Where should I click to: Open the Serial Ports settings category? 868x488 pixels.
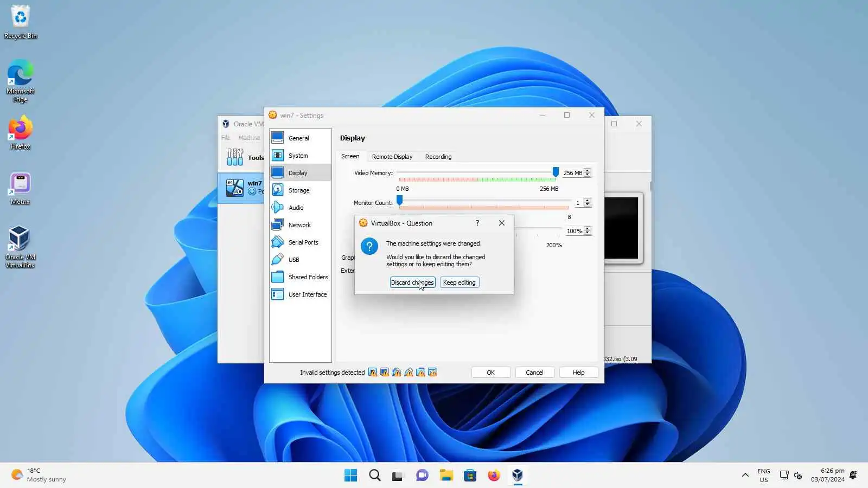click(301, 242)
